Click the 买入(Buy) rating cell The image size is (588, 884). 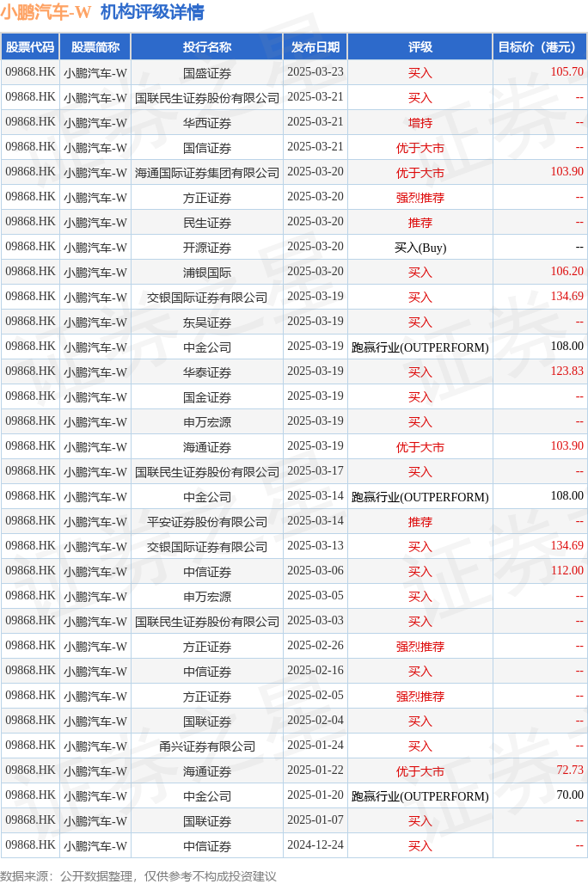[x=420, y=248]
